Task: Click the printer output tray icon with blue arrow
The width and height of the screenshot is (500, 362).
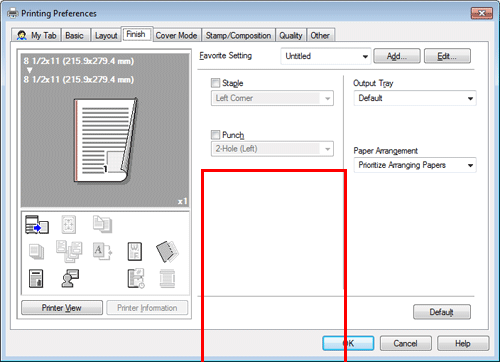Action: 37,224
